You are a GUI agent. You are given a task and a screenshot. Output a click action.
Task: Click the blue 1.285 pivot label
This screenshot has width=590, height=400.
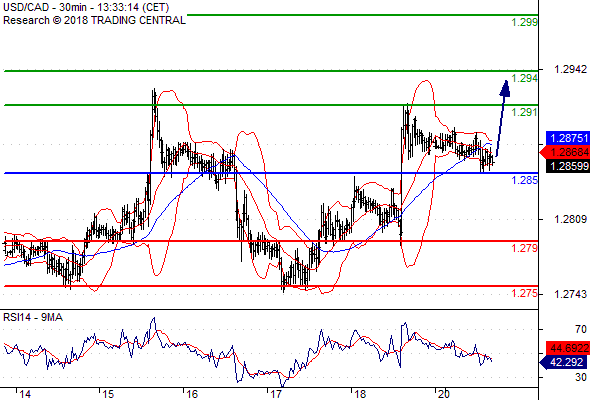[525, 180]
